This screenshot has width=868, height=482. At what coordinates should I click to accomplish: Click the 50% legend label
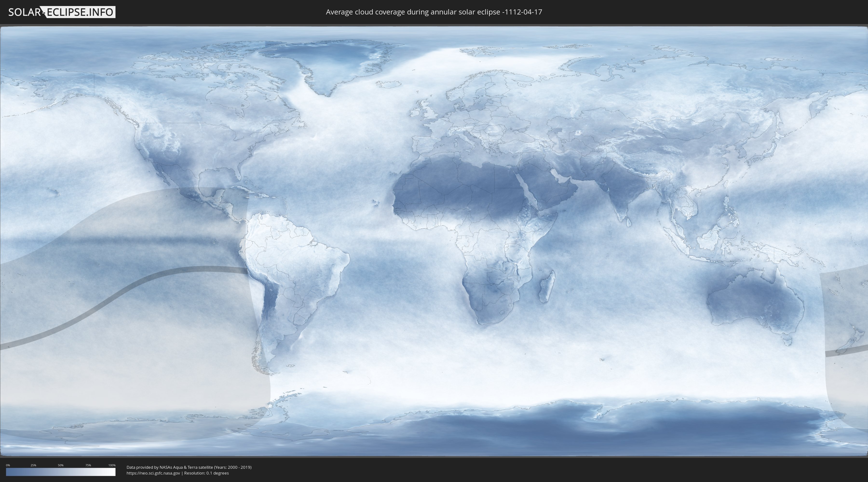[61, 465]
